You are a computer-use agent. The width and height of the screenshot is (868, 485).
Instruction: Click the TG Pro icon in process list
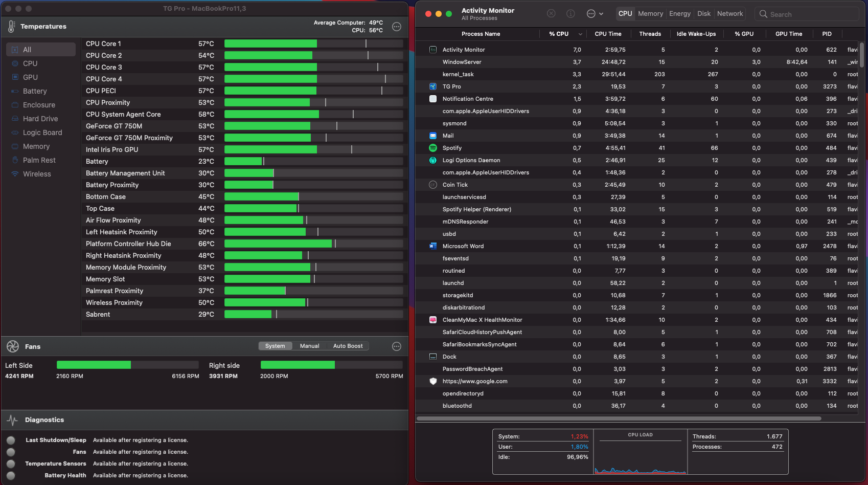(x=433, y=86)
